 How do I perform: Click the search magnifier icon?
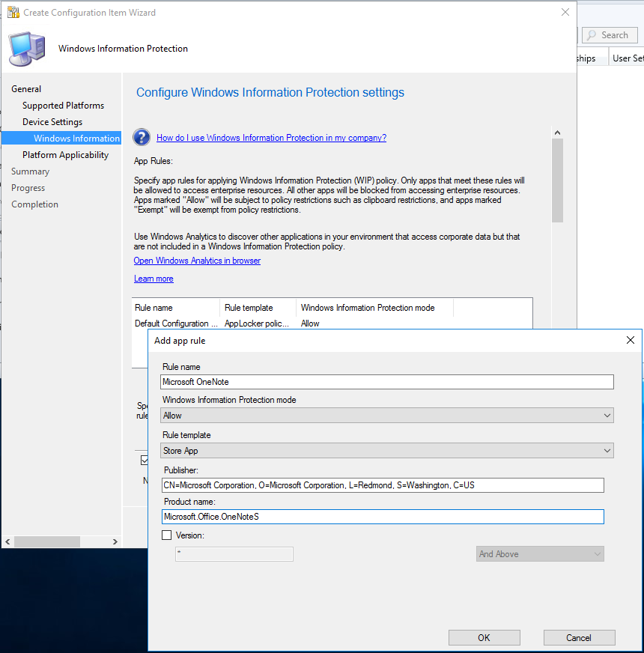click(x=592, y=35)
